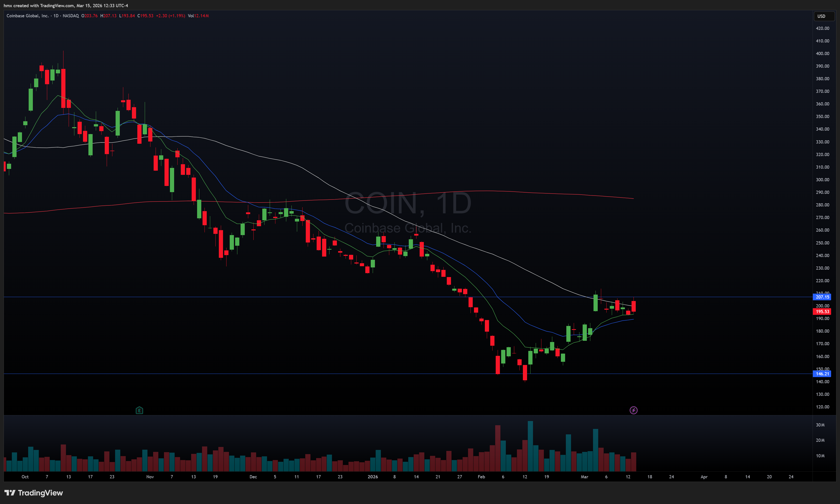
Task: Select the Coinbase Global, Inc. symbol title
Action: [x=27, y=16]
